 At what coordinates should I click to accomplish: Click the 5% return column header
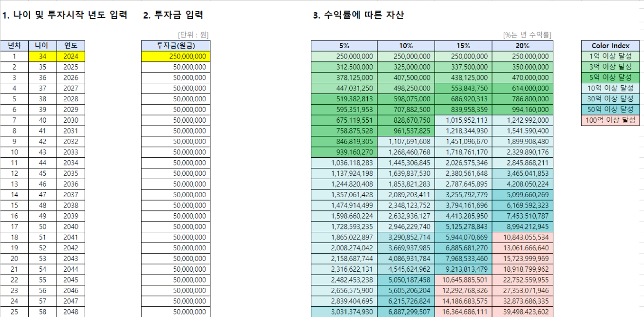click(x=344, y=45)
